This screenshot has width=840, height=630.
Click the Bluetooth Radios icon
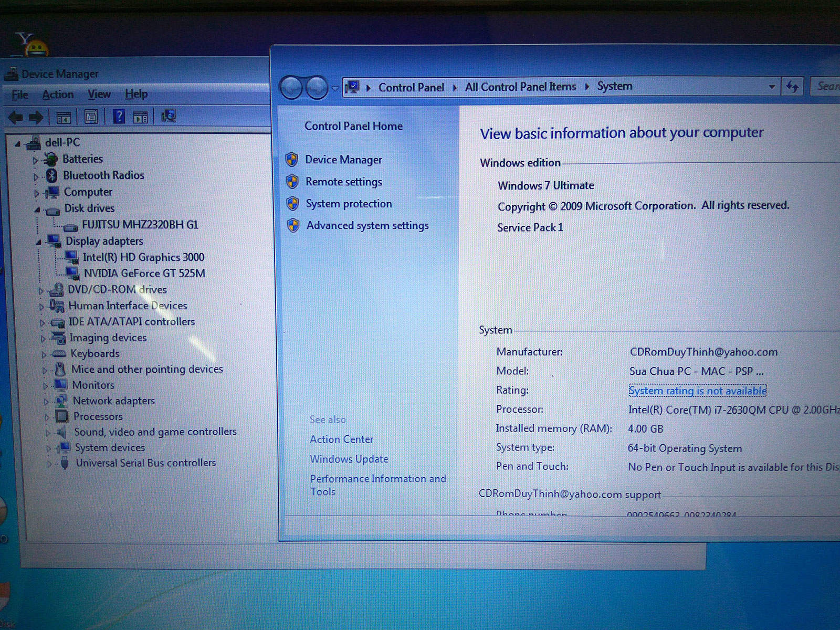pos(51,175)
